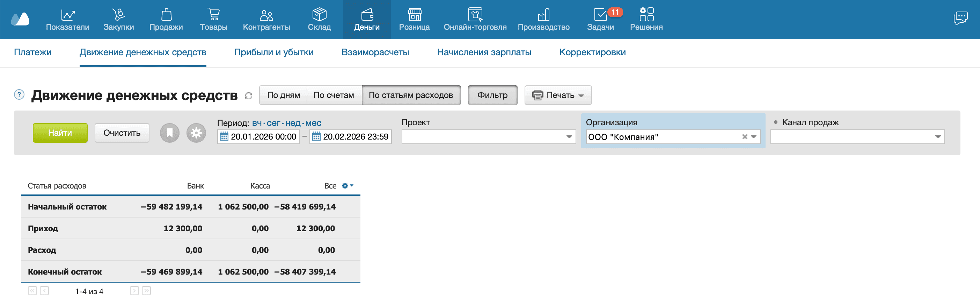The height and width of the screenshot is (305, 980).
Task: Click the start date field 20.01.2026
Action: (x=258, y=137)
